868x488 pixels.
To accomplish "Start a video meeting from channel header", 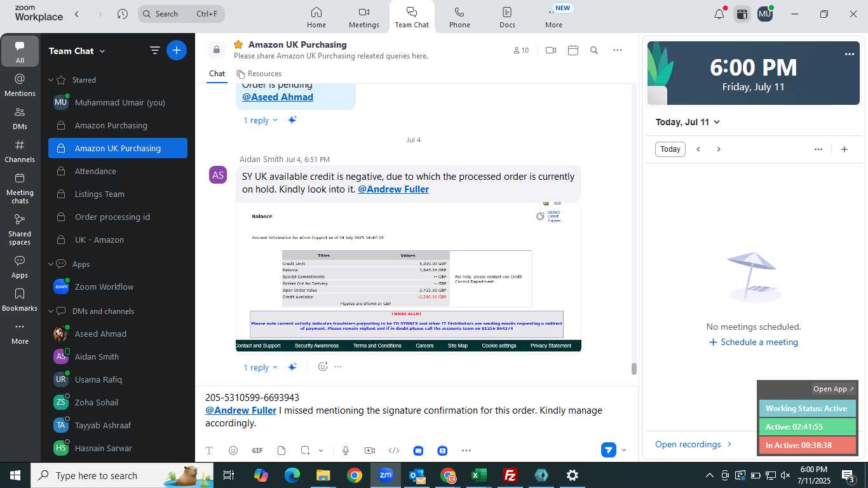I will [x=551, y=50].
